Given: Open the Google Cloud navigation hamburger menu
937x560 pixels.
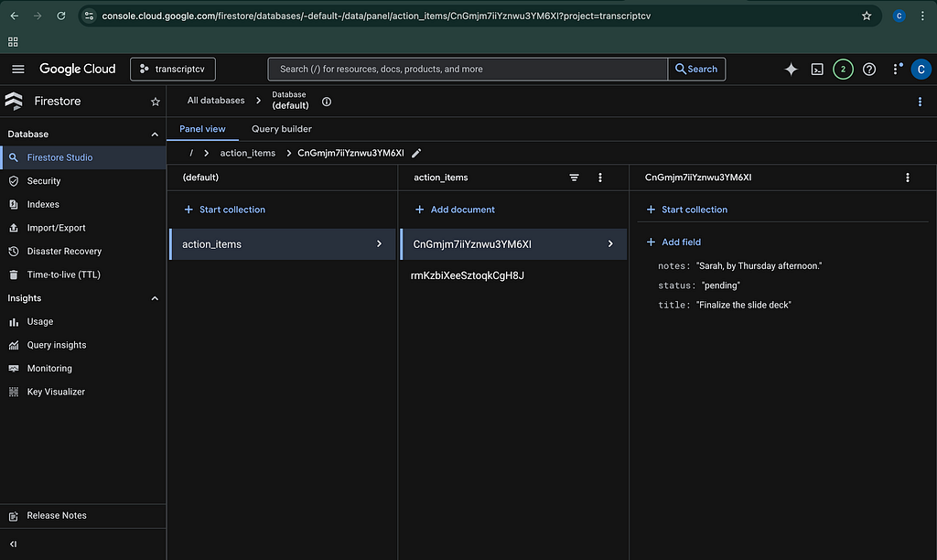Looking at the screenshot, I should 18,70.
